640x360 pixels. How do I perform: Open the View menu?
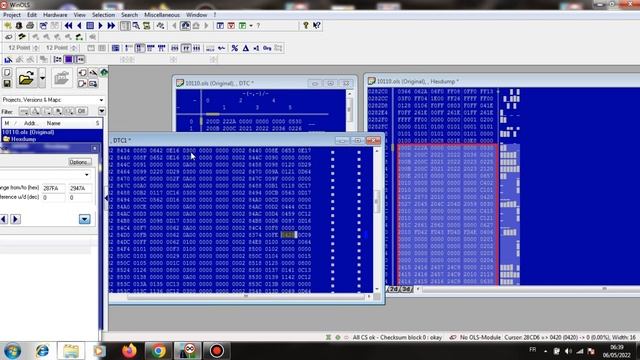pyautogui.click(x=80, y=15)
